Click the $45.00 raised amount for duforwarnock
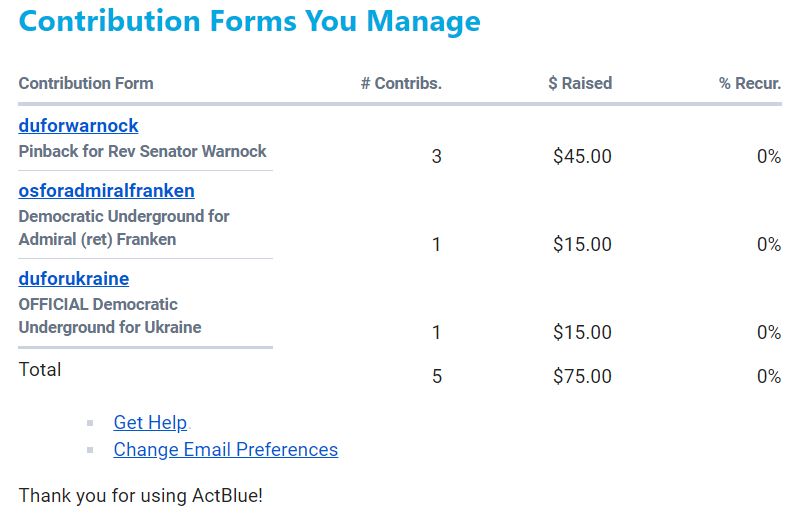This screenshot has height=522, width=799. pyautogui.click(x=582, y=157)
